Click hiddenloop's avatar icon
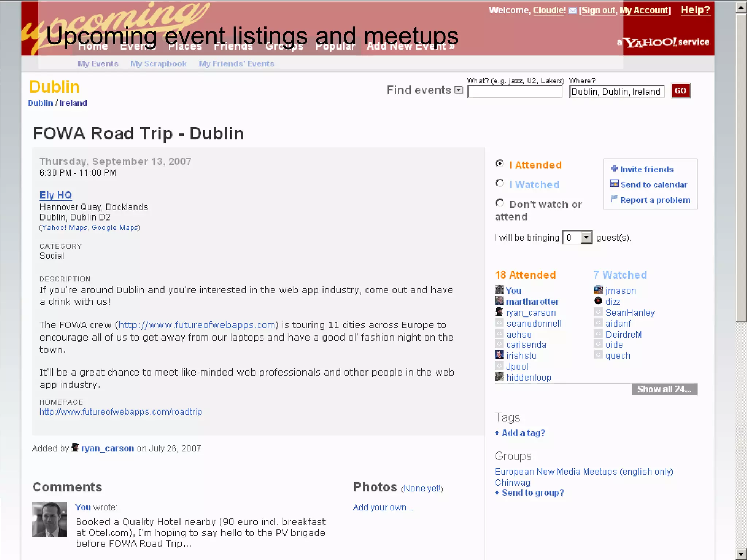 499,377
